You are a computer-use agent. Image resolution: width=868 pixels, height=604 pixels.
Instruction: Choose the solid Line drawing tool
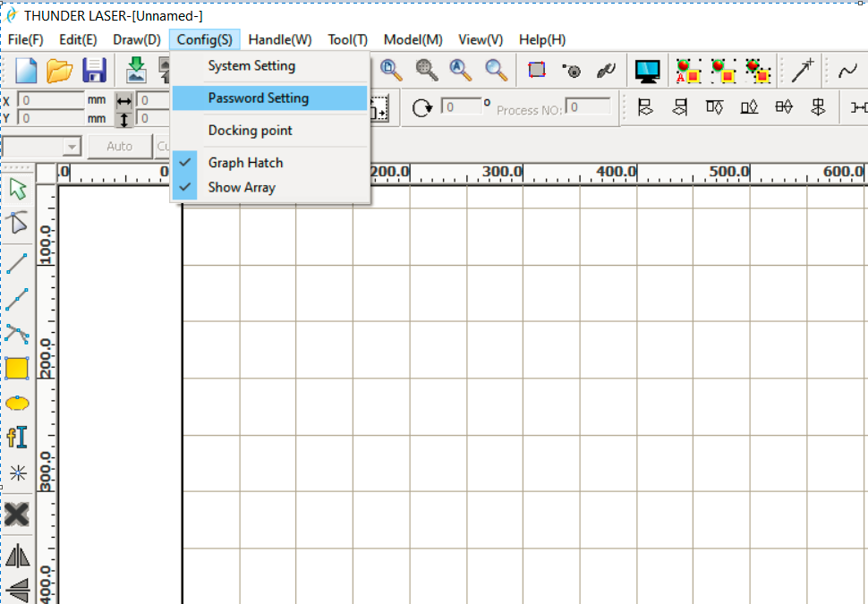[x=17, y=263]
